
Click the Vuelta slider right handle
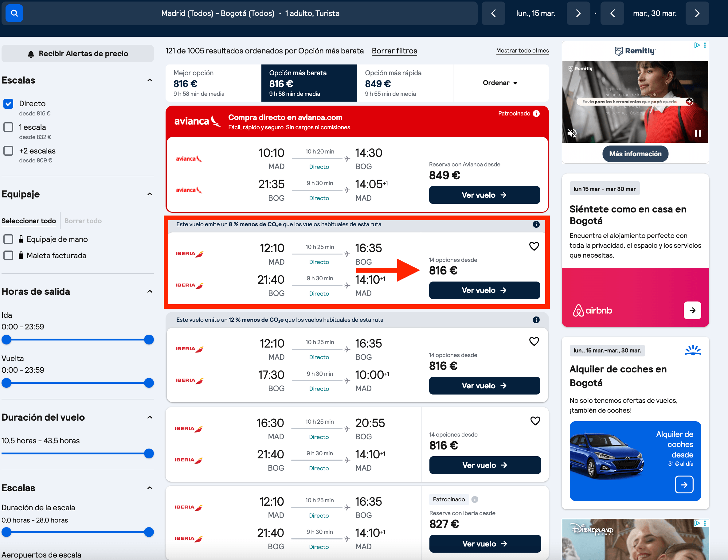click(149, 383)
